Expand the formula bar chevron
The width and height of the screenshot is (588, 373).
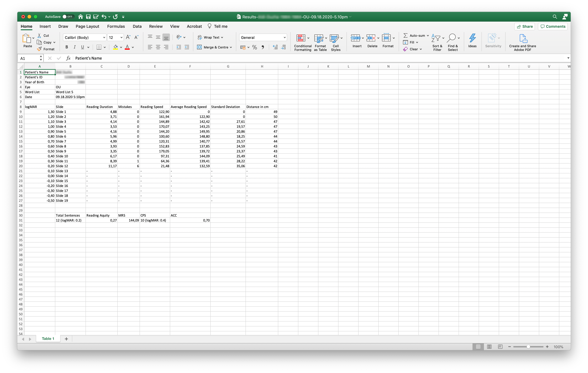pos(568,58)
